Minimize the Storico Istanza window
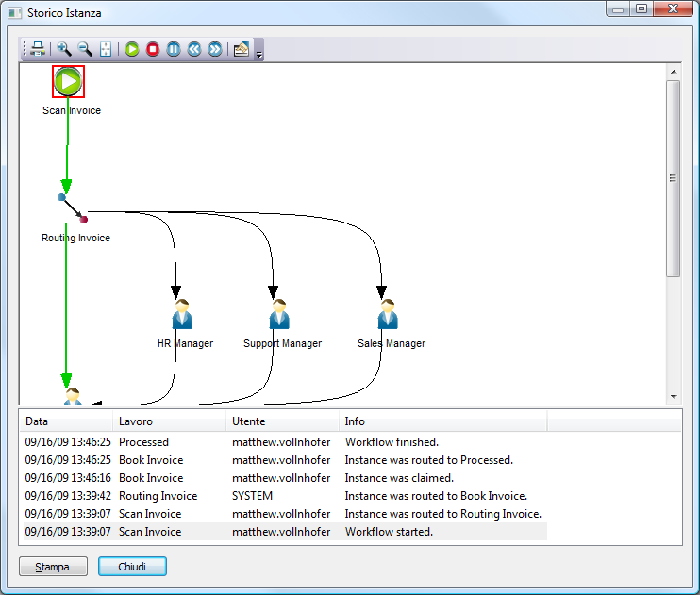This screenshot has height=595, width=700. tap(618, 8)
